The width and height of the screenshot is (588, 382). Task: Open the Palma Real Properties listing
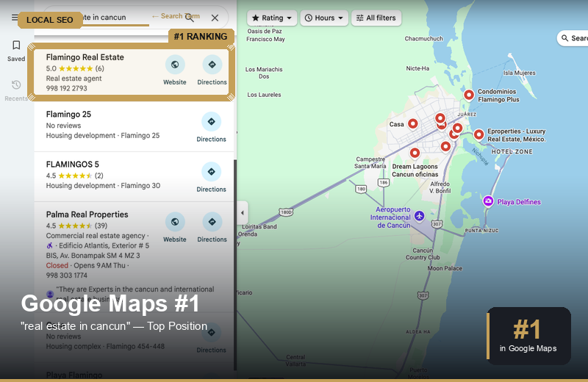(x=87, y=215)
